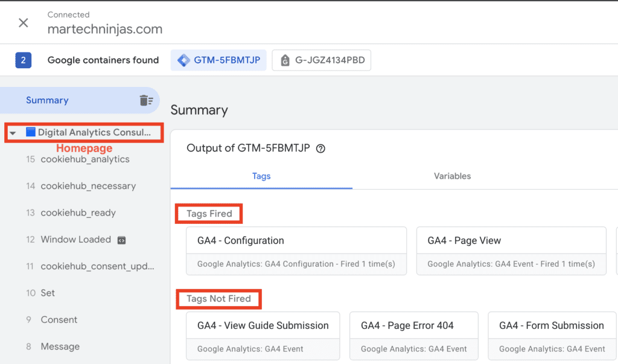Select event 12 Window Loaded
This screenshot has width=618, height=364.
tap(75, 240)
